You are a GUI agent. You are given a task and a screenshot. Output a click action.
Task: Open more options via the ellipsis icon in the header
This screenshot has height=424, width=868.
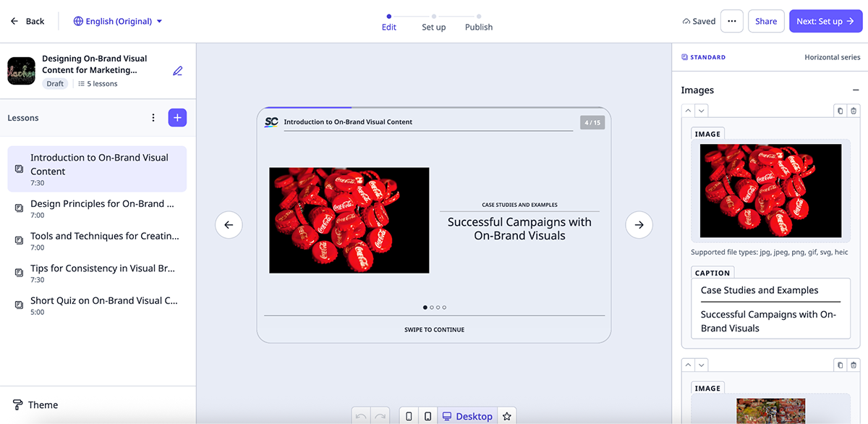tap(731, 21)
